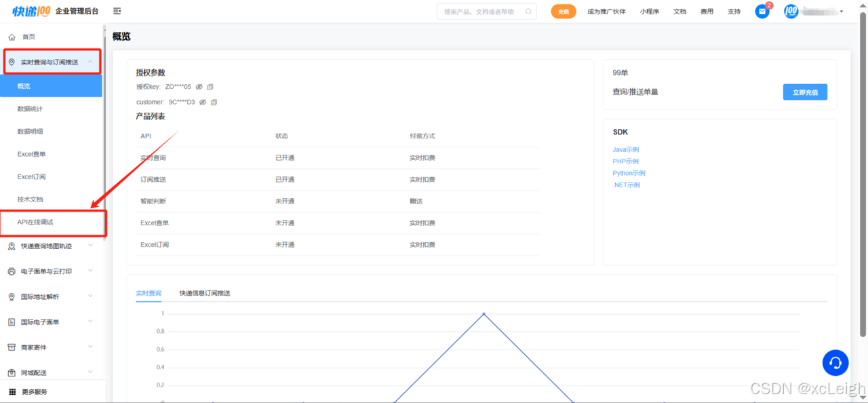Click the orange 充值 button
This screenshot has width=868, height=403.
564,12
